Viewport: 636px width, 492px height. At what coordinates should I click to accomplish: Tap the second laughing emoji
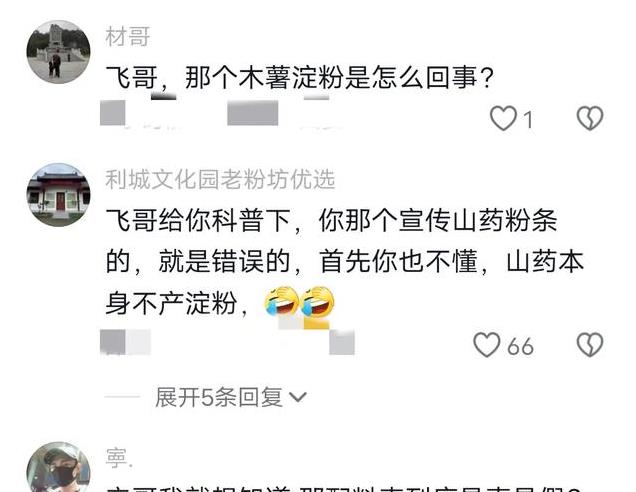pyautogui.click(x=318, y=301)
